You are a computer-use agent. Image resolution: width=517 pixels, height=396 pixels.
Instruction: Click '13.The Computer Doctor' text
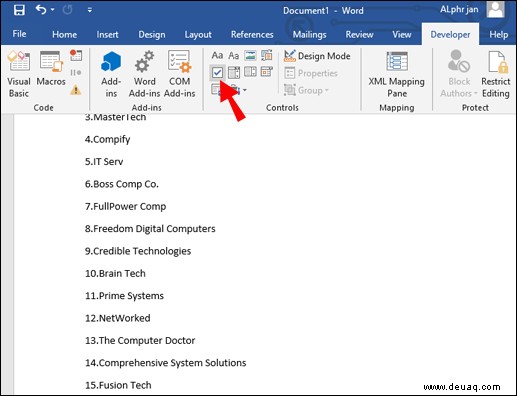140,341
